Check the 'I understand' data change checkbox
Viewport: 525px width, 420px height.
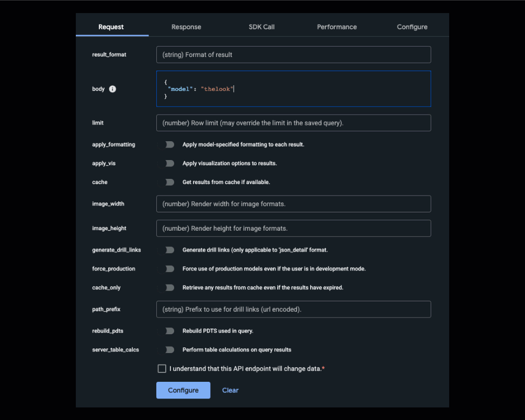click(x=162, y=368)
